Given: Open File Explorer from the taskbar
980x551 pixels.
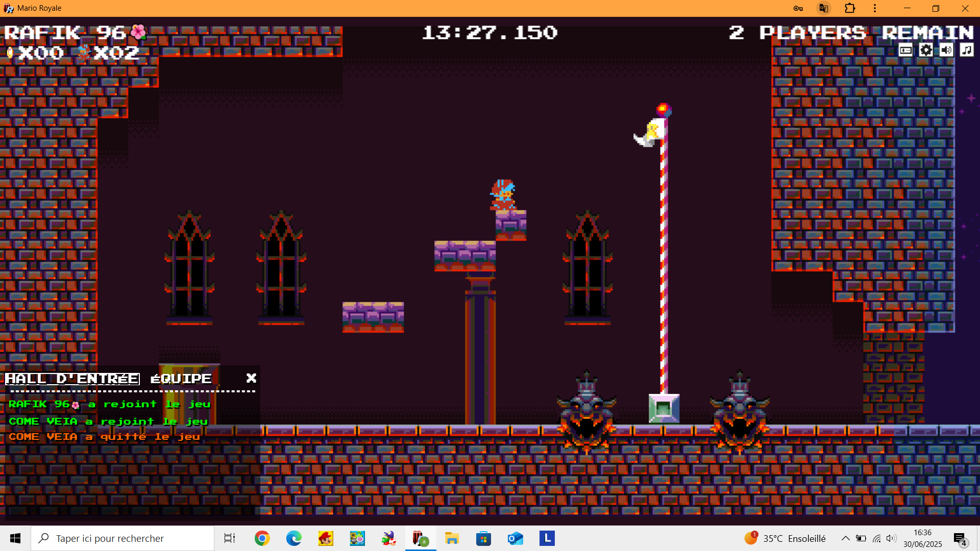Looking at the screenshot, I should (x=452, y=538).
